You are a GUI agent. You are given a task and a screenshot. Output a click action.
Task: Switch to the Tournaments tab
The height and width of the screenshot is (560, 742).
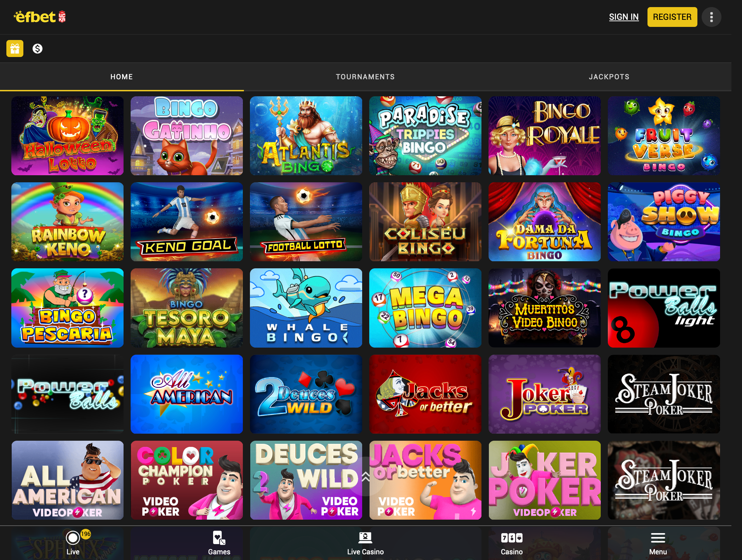tap(365, 77)
